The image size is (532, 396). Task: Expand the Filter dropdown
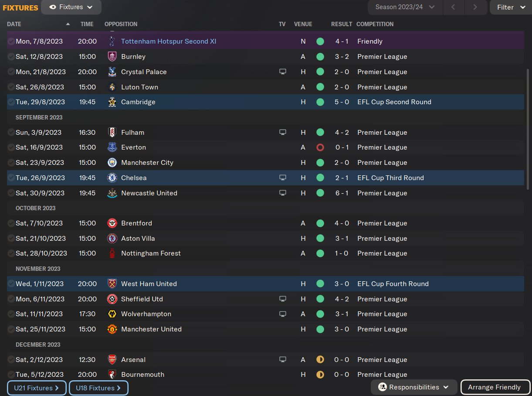511,7
